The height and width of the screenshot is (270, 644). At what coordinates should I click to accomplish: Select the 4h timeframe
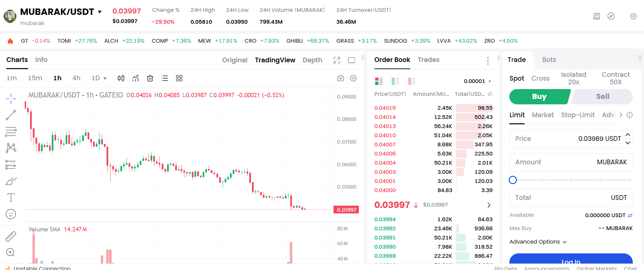click(76, 78)
